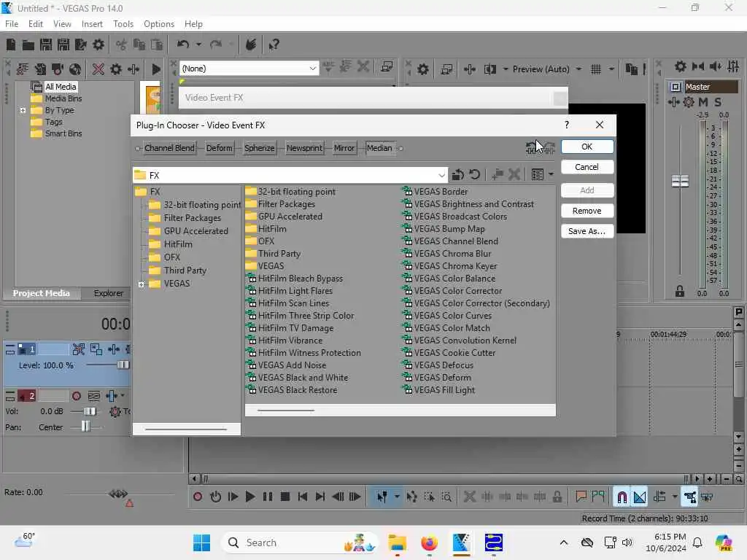The image size is (747, 560).
Task: Switch to the Explorer tab
Action: click(108, 293)
